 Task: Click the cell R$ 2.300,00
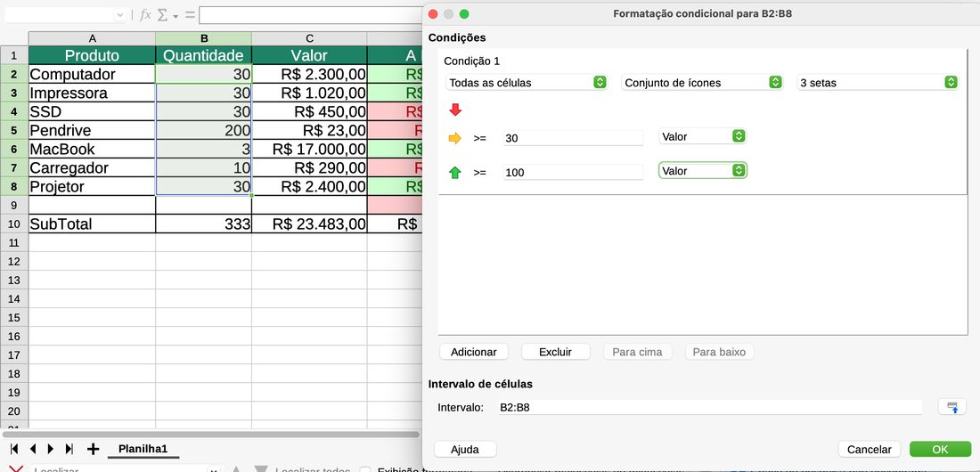[309, 74]
